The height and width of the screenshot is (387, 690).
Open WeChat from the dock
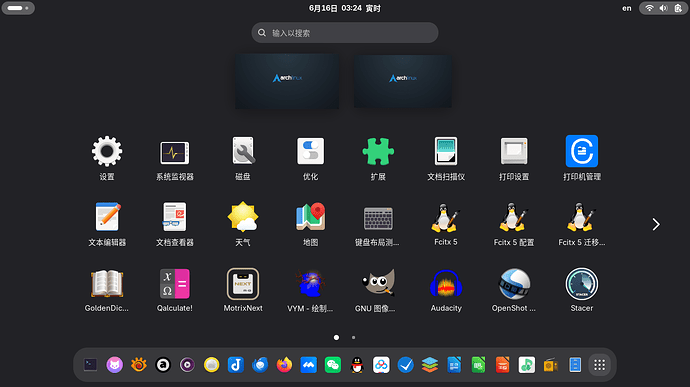click(x=333, y=365)
